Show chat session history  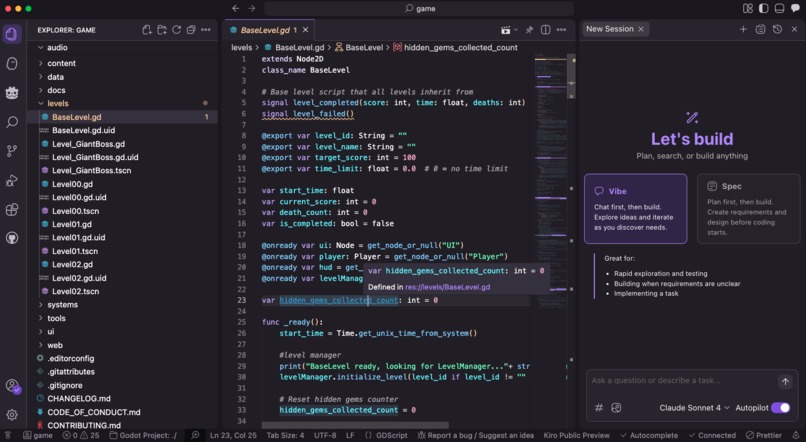[777, 29]
